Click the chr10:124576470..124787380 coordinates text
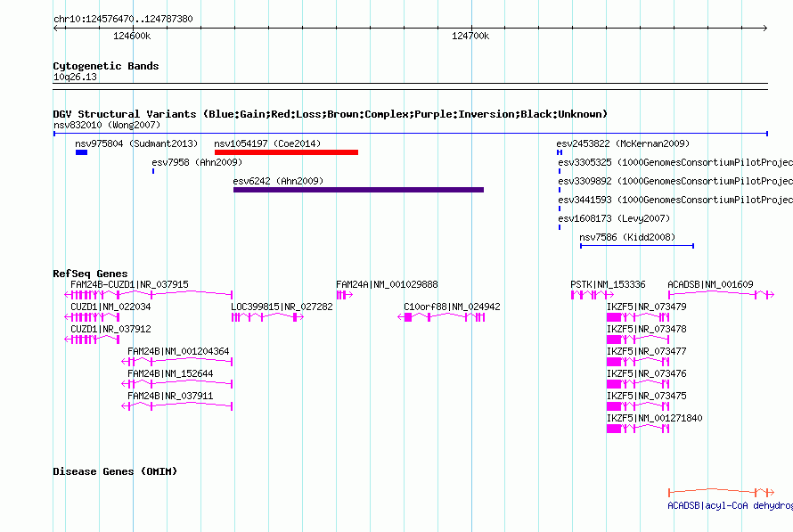 point(123,19)
